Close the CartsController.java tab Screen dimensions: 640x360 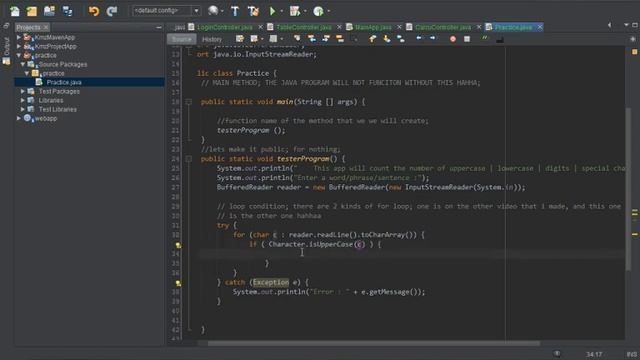(x=479, y=27)
